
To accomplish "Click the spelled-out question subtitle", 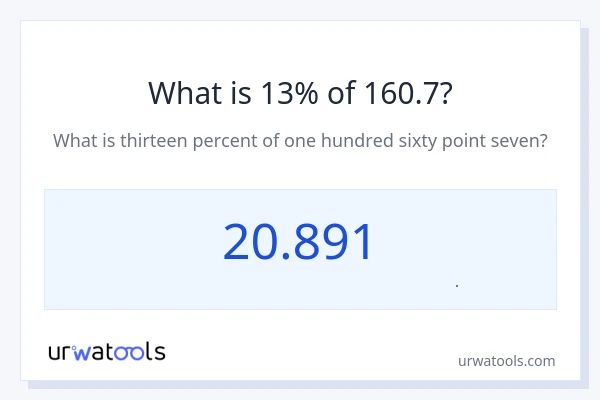I will coord(299,140).
